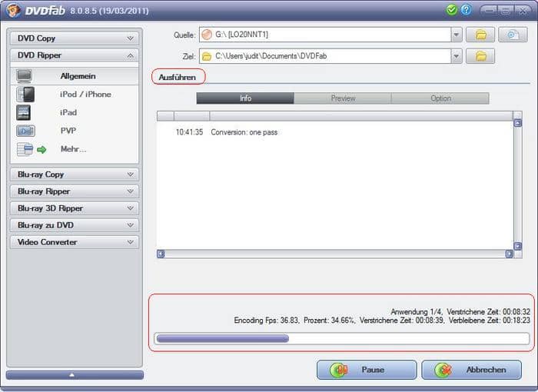Expand the DVD Copy section
Screen dimensions: 538x392
(75, 38)
